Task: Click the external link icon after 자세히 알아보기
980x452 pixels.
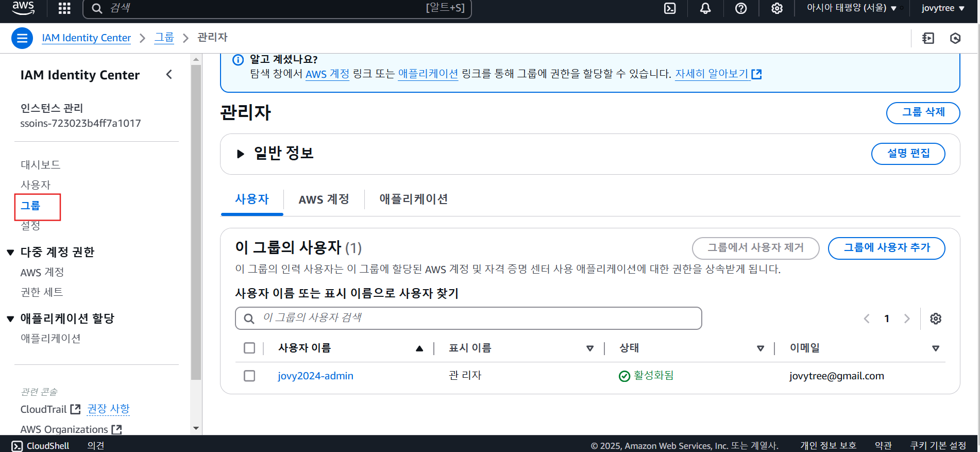Action: click(756, 74)
